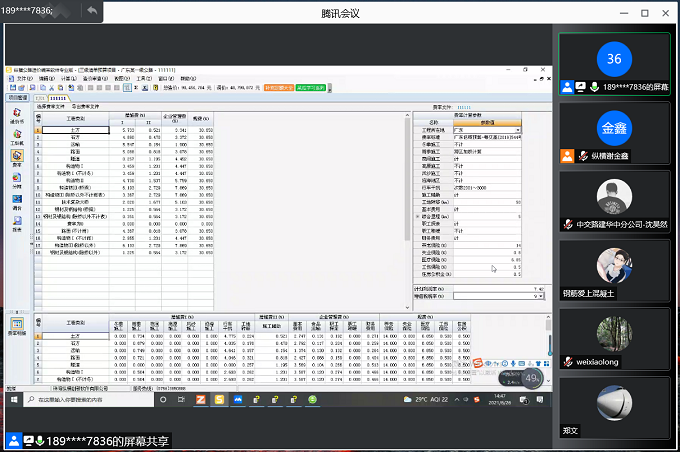The height and width of the screenshot is (452, 680).
Task: Select the 土方 row in top table
Action: point(124,130)
